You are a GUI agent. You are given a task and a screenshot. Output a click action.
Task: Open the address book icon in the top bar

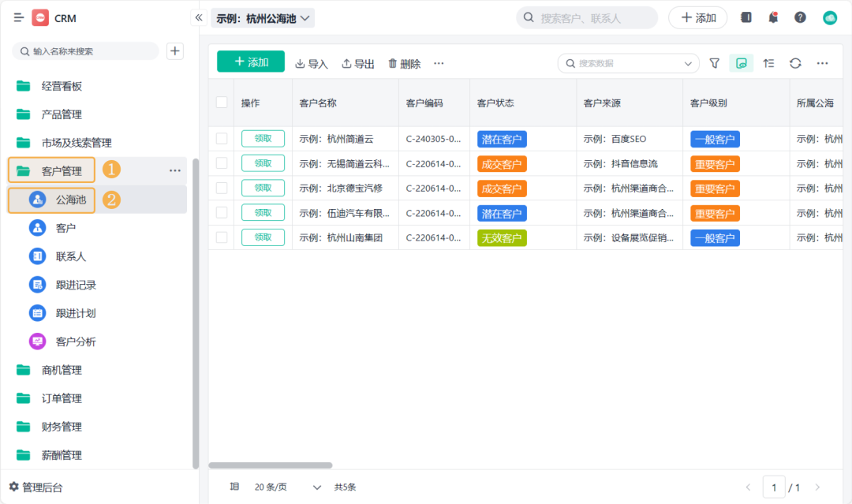[745, 17]
